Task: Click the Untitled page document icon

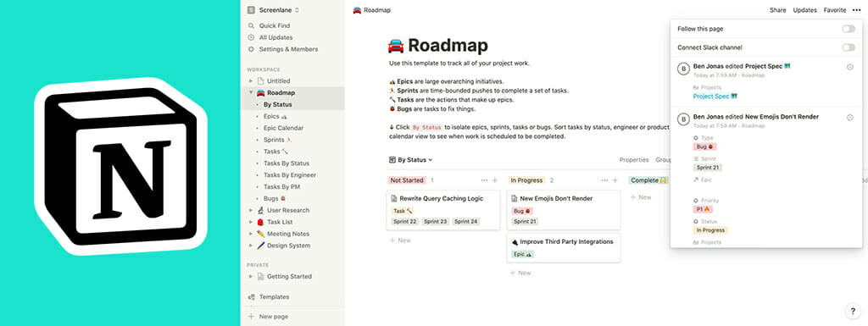Action: point(261,80)
